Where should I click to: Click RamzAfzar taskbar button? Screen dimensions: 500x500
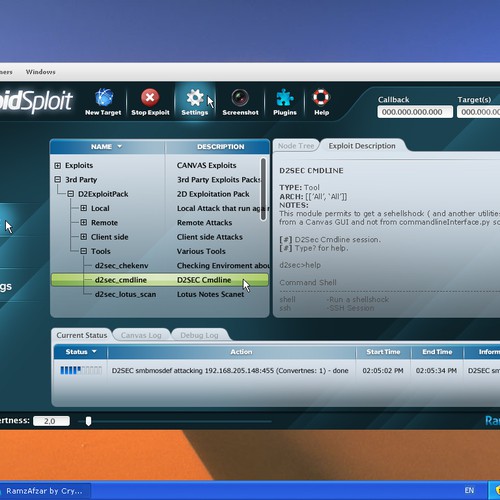click(45, 491)
